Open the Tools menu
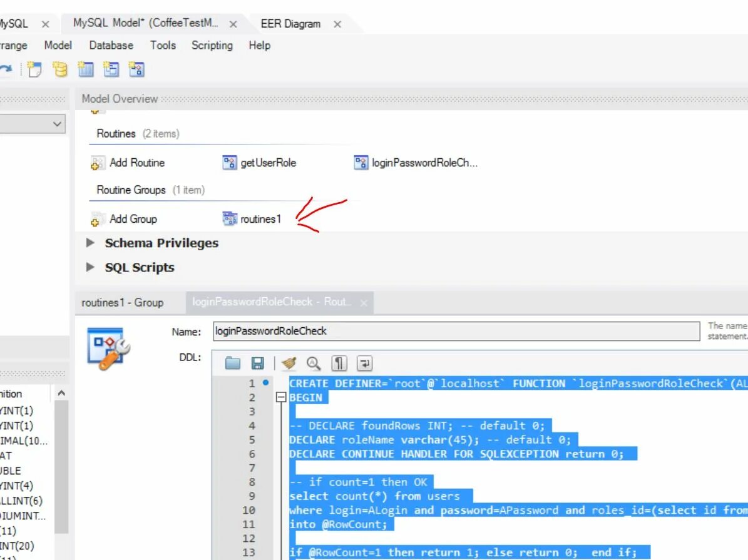This screenshot has width=748, height=560. click(x=163, y=45)
